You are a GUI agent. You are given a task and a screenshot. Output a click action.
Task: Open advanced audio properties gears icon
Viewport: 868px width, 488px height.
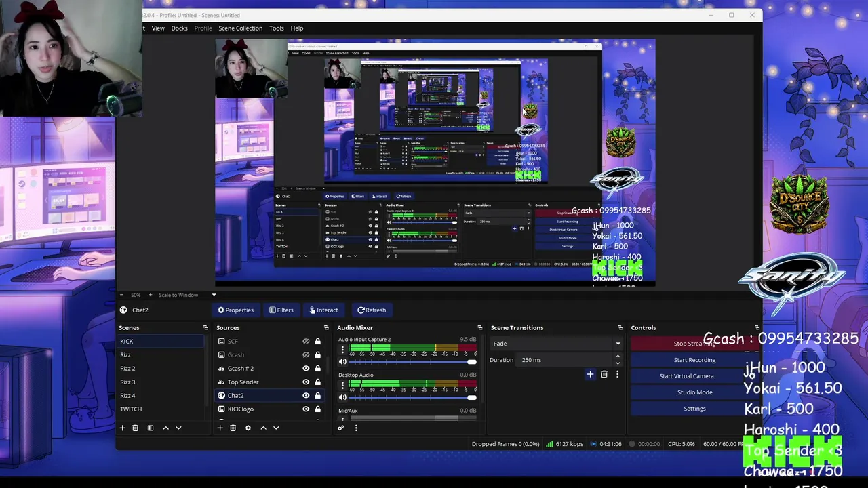(341, 428)
